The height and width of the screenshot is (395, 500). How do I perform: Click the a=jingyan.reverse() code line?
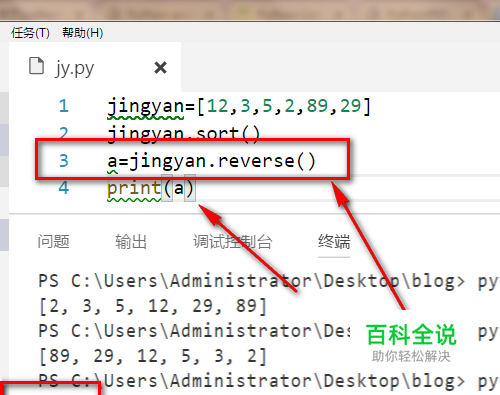(x=211, y=161)
